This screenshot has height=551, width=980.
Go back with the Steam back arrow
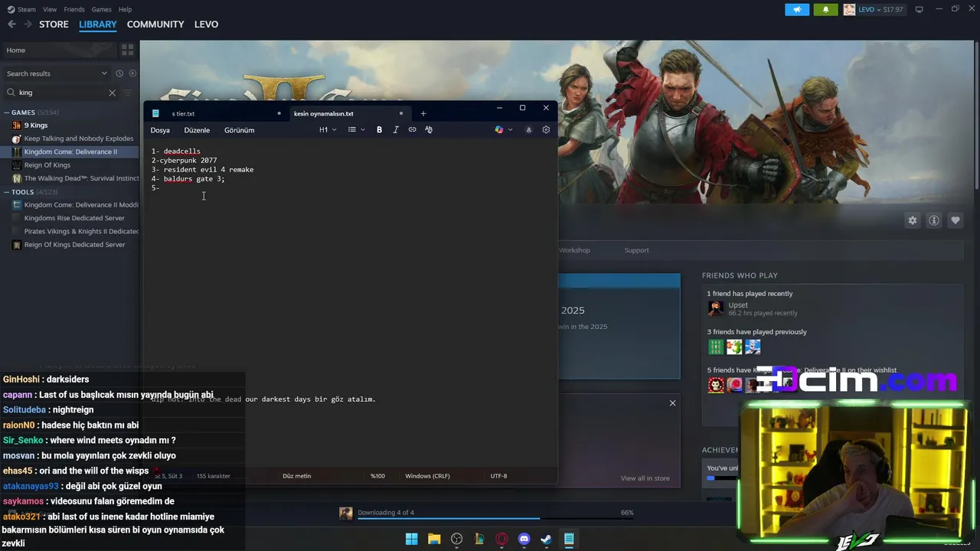(11, 24)
